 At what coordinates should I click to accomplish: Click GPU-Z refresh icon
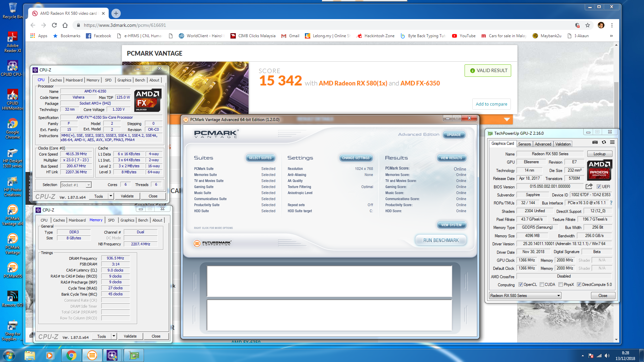point(604,142)
